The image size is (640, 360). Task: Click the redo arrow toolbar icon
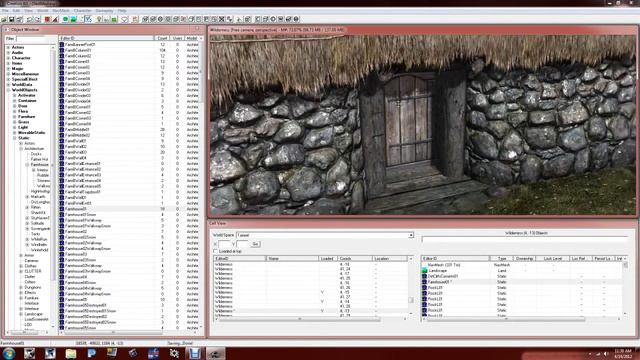[x=37, y=19]
